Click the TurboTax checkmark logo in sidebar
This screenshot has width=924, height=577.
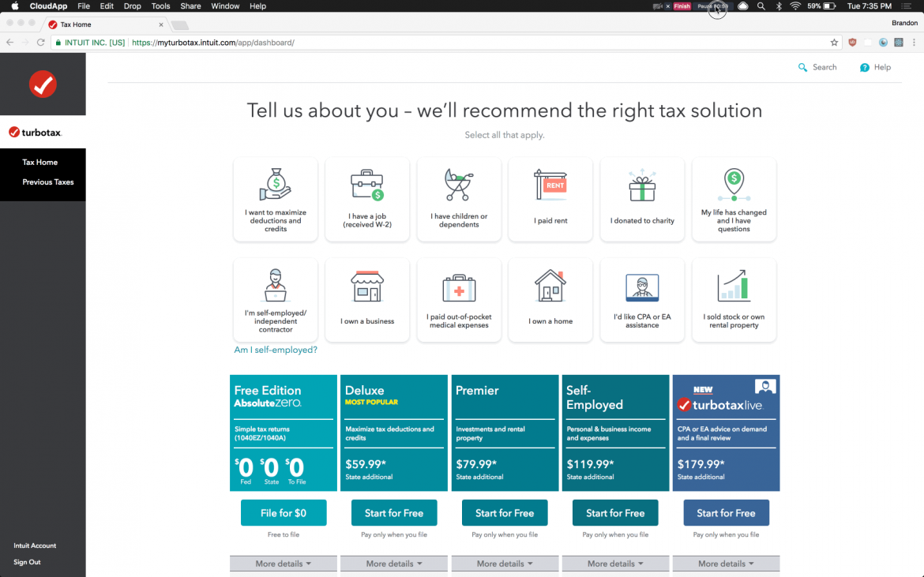(43, 83)
